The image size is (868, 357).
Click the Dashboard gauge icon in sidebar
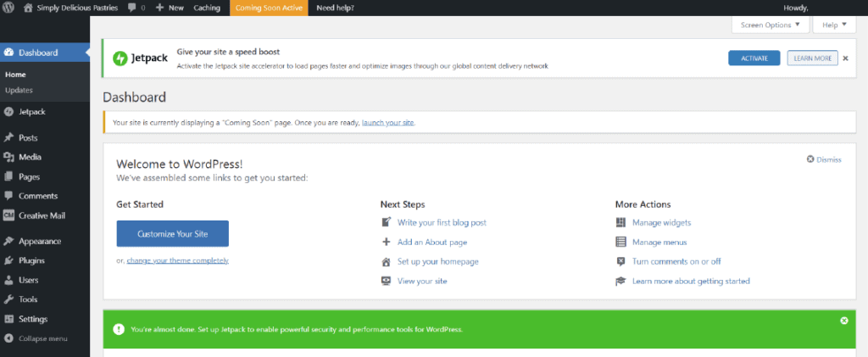click(x=8, y=53)
